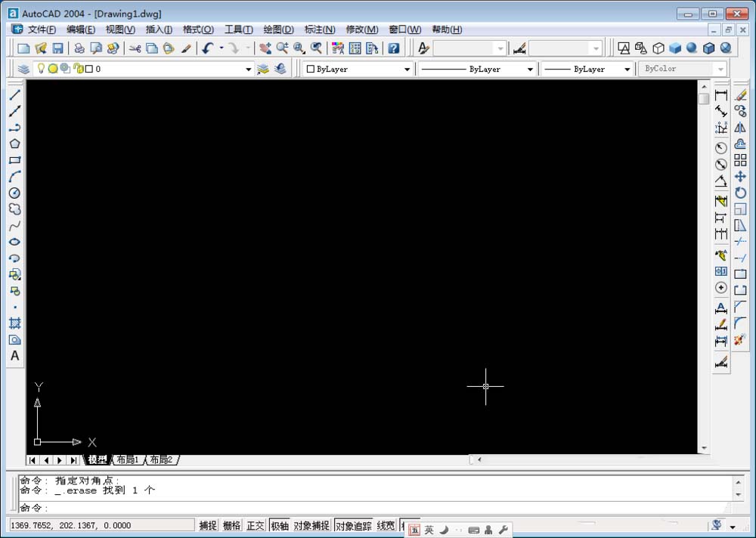This screenshot has width=756, height=538.
Task: Toggle the 线宽 lineweight button
Action: (x=386, y=525)
